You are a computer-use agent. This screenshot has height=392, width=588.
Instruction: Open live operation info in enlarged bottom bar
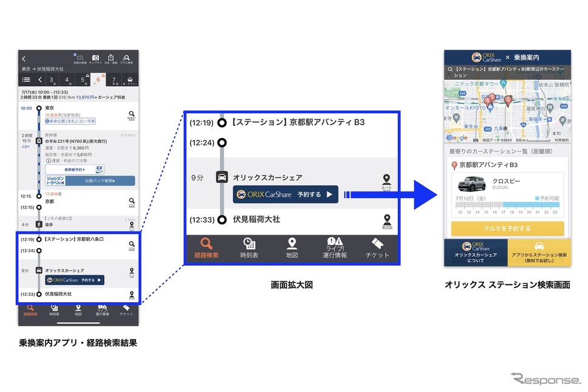[x=335, y=248]
